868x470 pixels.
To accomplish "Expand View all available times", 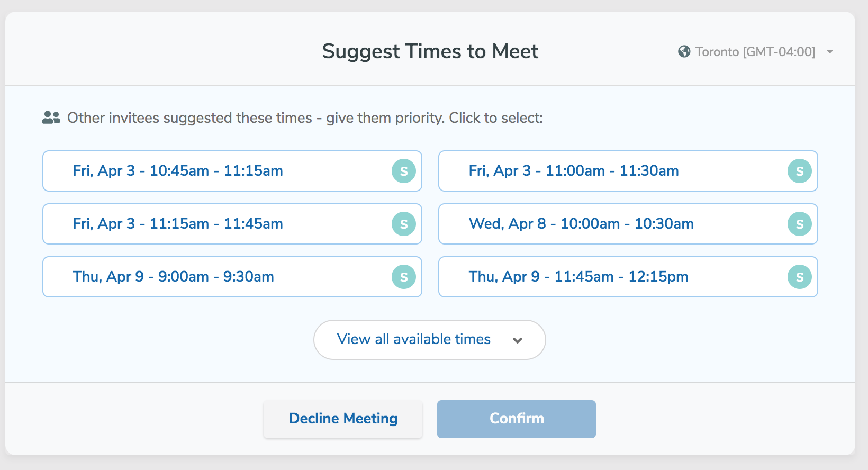I will pyautogui.click(x=429, y=339).
